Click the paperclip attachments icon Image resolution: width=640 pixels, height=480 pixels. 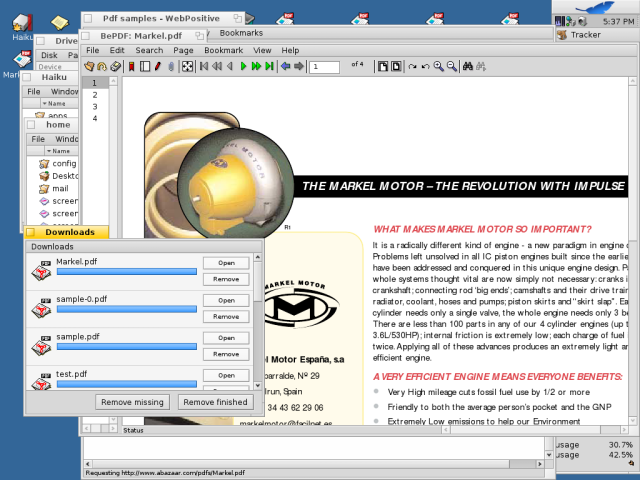[x=171, y=66]
